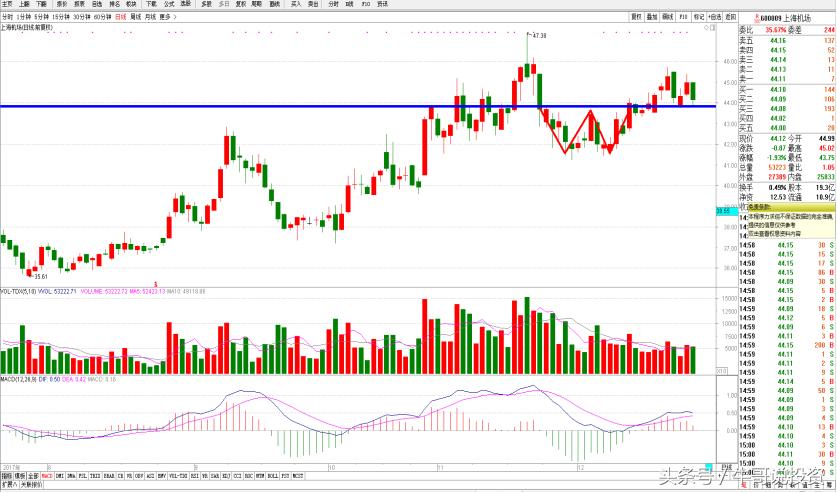The height and width of the screenshot is (493, 837).
Task: Select the 日线 daily period tab
Action: coord(121,17)
